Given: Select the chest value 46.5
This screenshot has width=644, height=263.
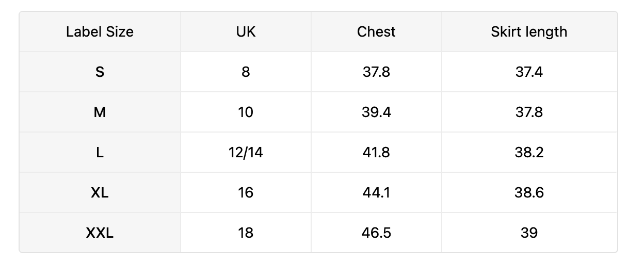Looking at the screenshot, I should [x=376, y=233].
